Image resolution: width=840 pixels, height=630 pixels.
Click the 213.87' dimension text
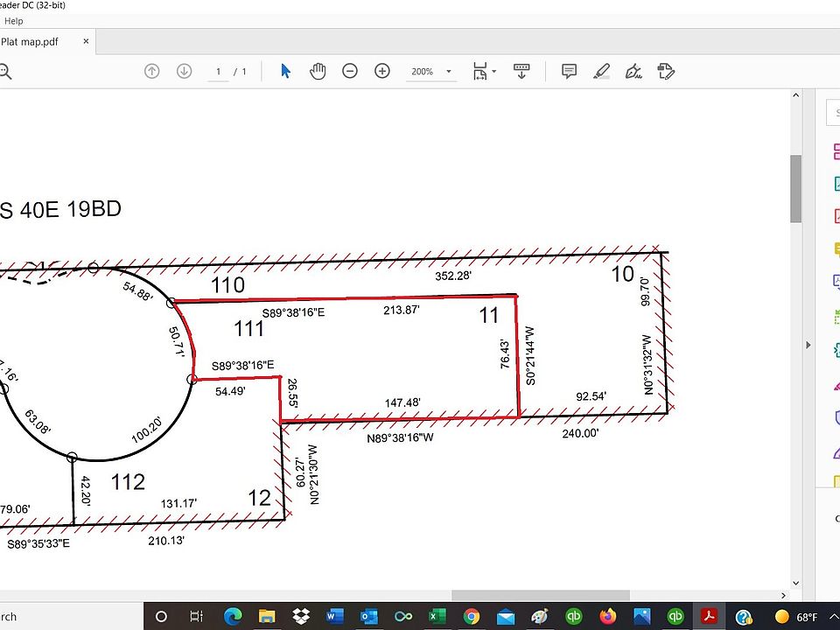point(402,310)
